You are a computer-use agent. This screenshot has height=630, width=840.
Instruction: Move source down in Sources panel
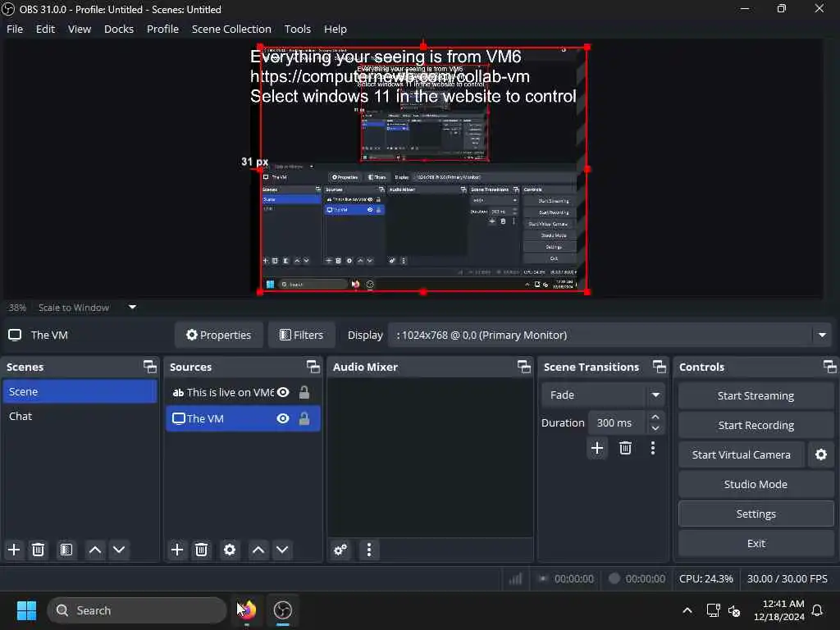pos(282,550)
